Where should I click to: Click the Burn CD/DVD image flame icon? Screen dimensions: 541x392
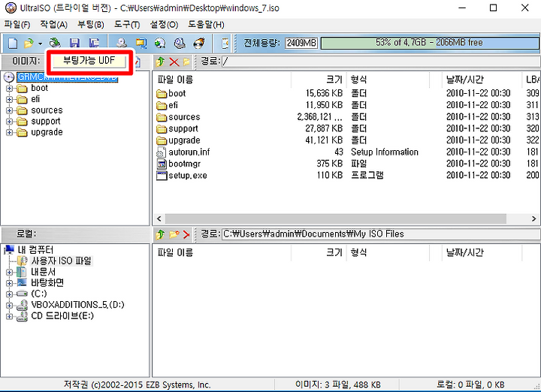tap(199, 43)
